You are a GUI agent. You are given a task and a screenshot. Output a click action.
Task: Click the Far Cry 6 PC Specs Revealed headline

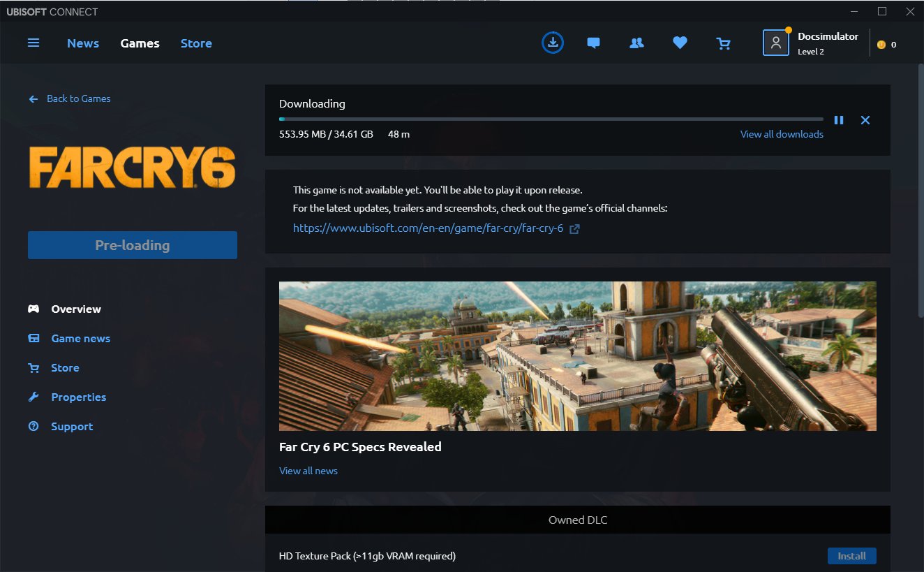360,447
